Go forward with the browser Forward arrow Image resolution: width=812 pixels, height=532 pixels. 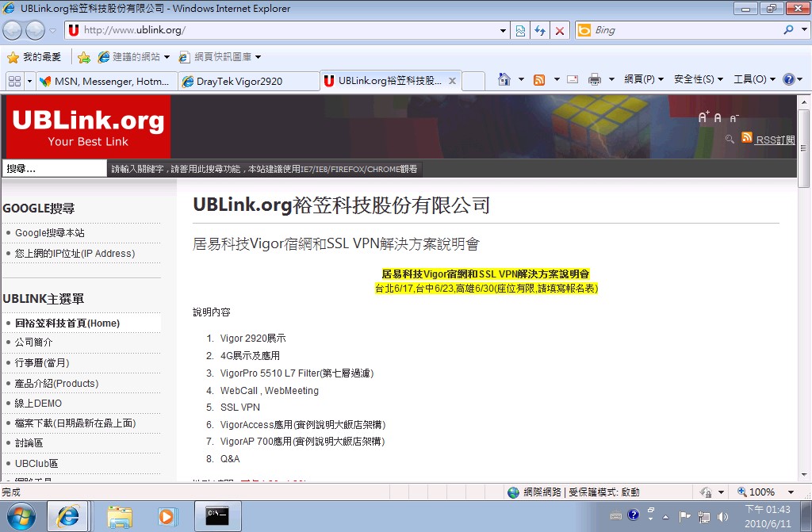pos(35,31)
